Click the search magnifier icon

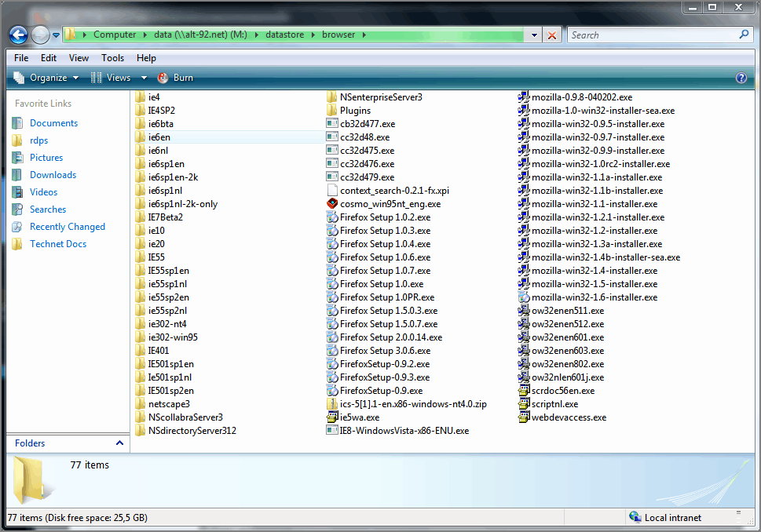744,35
